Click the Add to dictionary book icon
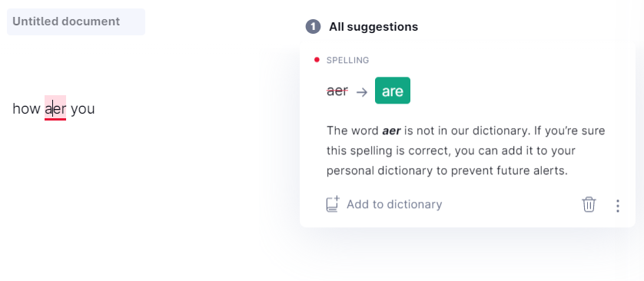 coord(333,204)
